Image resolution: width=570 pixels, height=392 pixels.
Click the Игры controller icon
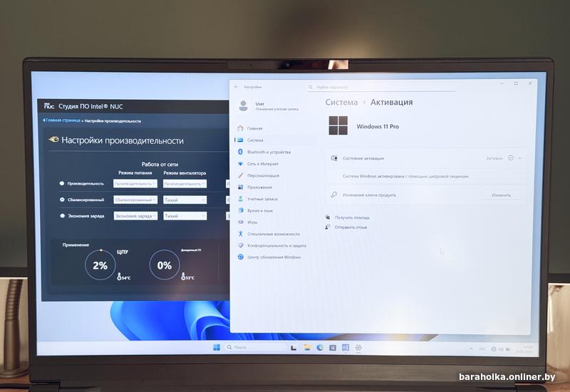[240, 222]
